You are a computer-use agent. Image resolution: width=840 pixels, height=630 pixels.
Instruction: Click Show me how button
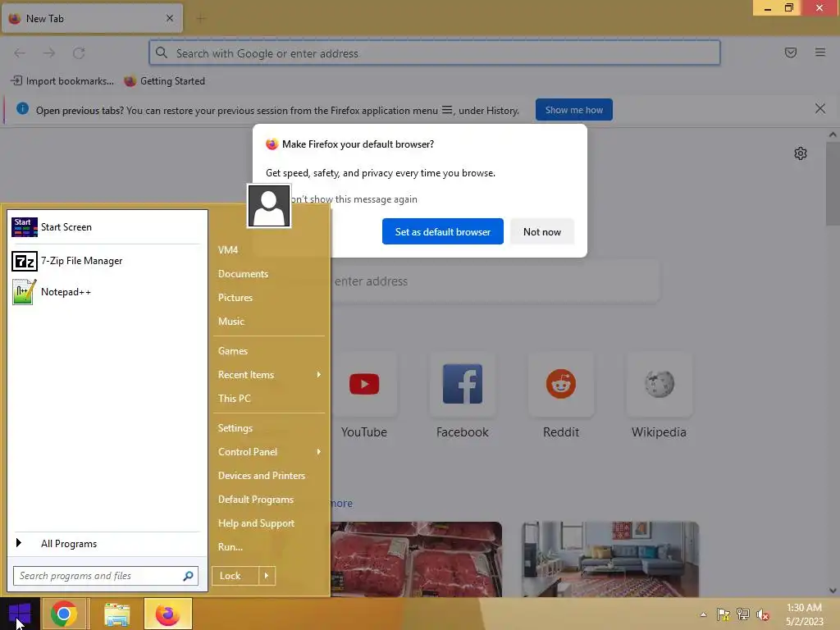(x=573, y=110)
